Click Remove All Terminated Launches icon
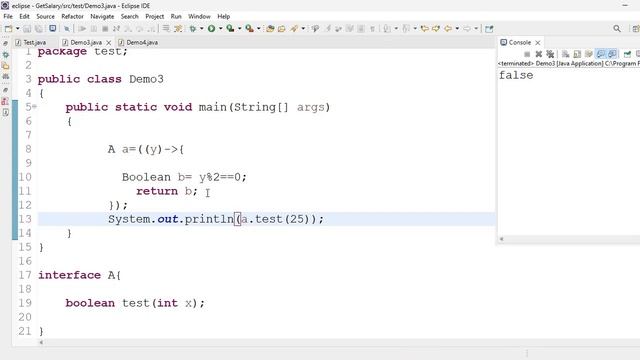The width and height of the screenshot is (640, 360). point(550,54)
